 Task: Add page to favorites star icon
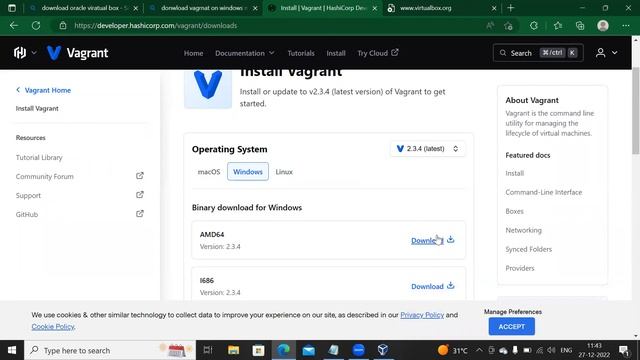coord(508,26)
